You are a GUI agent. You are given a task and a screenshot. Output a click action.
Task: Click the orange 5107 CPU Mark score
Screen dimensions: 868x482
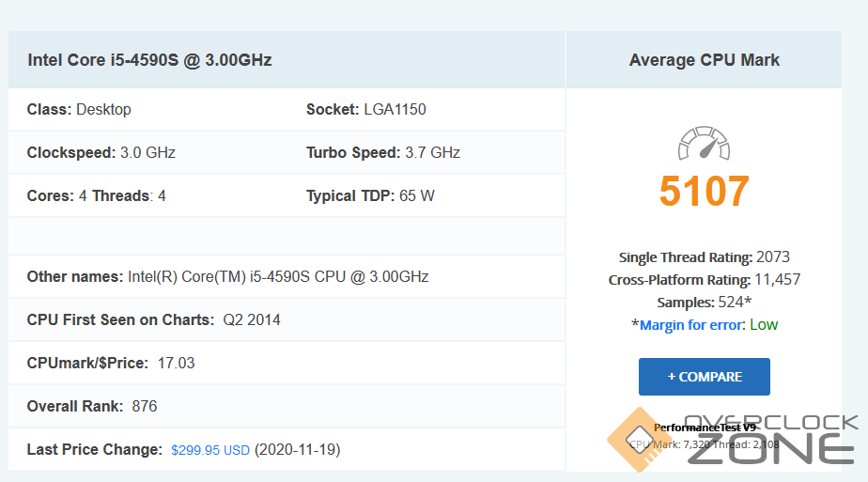click(704, 192)
